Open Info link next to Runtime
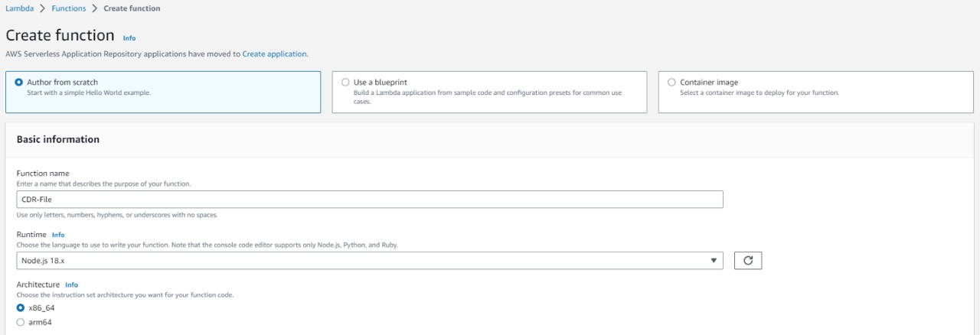 pos(58,235)
